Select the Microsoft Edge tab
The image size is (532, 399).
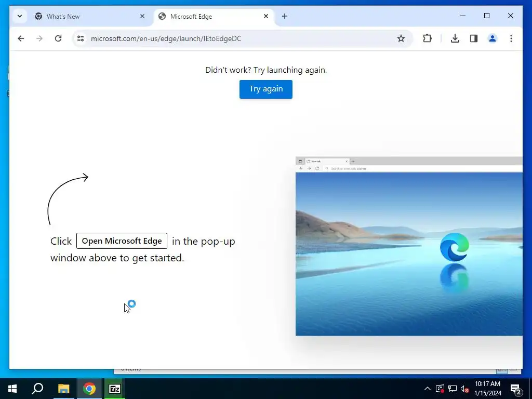click(214, 16)
